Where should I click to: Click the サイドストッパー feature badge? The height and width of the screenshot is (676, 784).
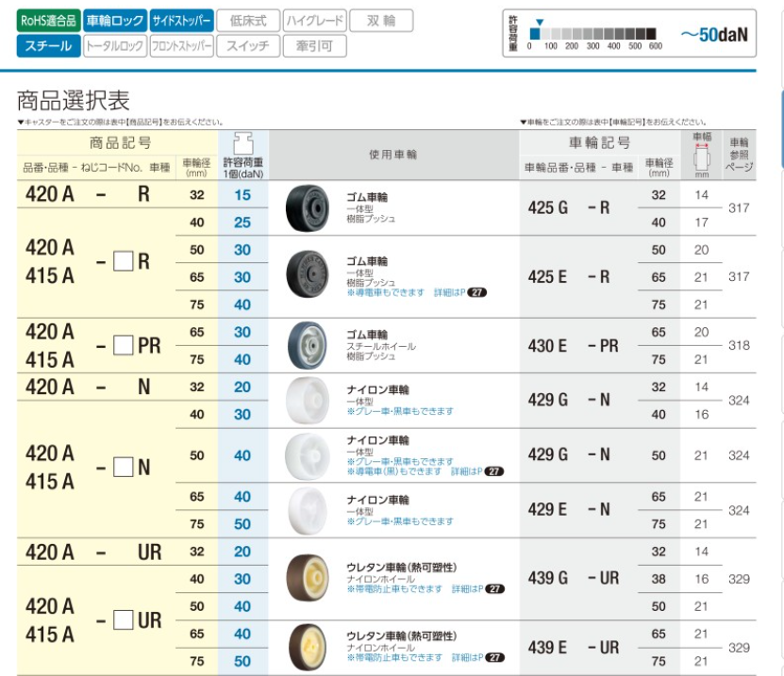click(181, 20)
